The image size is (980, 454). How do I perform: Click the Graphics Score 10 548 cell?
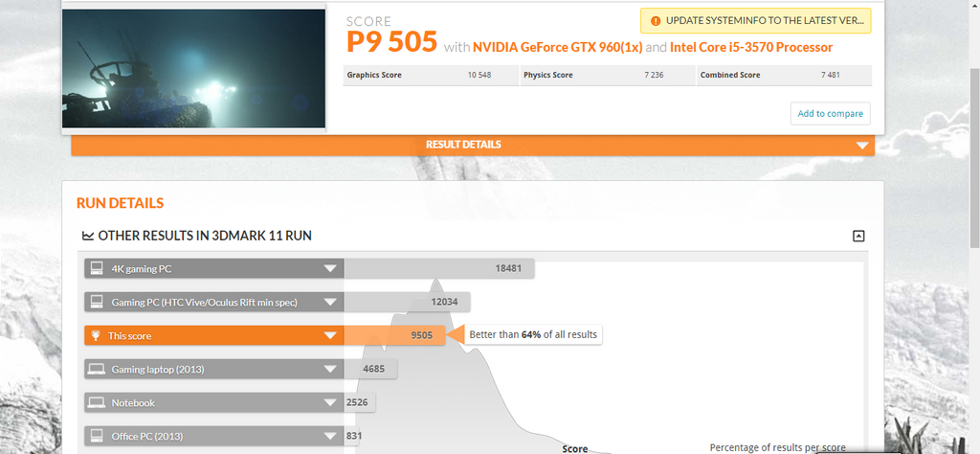click(431, 75)
